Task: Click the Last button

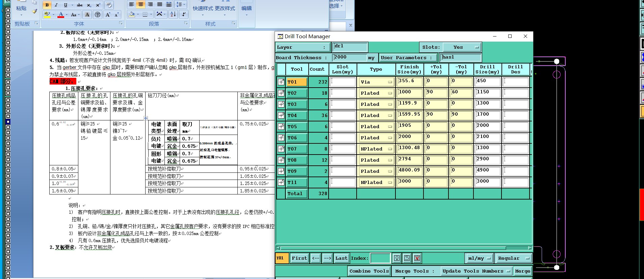Action: pos(341,258)
